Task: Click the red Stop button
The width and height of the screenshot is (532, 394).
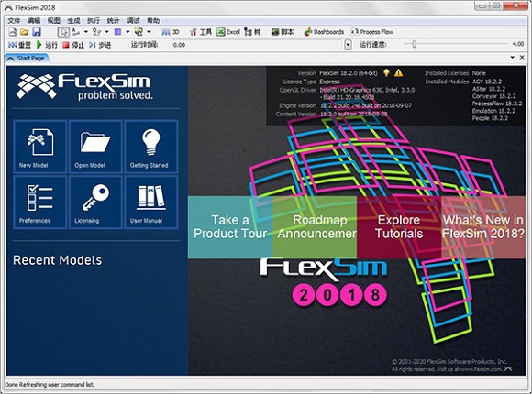Action: (x=73, y=45)
